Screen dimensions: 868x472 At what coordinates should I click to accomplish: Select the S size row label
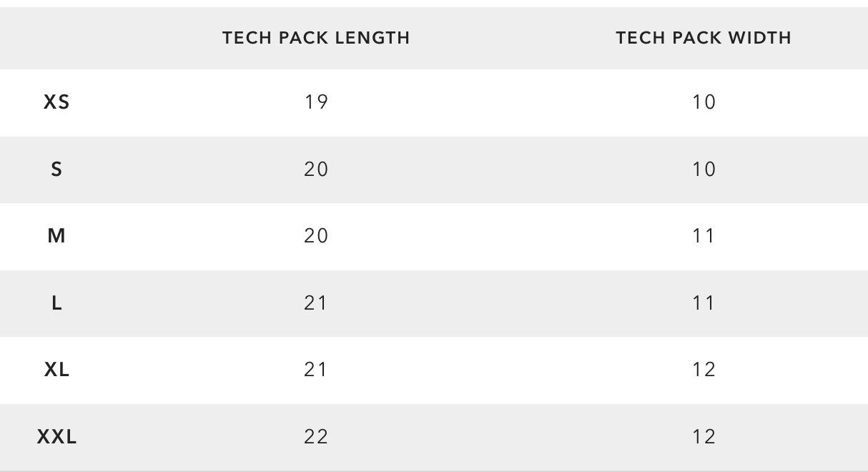pos(57,169)
